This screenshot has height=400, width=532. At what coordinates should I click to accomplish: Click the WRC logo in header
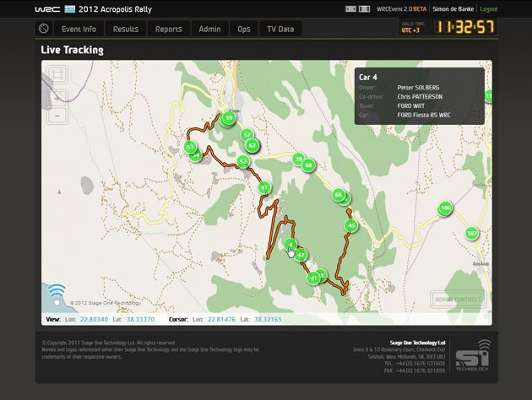click(46, 8)
